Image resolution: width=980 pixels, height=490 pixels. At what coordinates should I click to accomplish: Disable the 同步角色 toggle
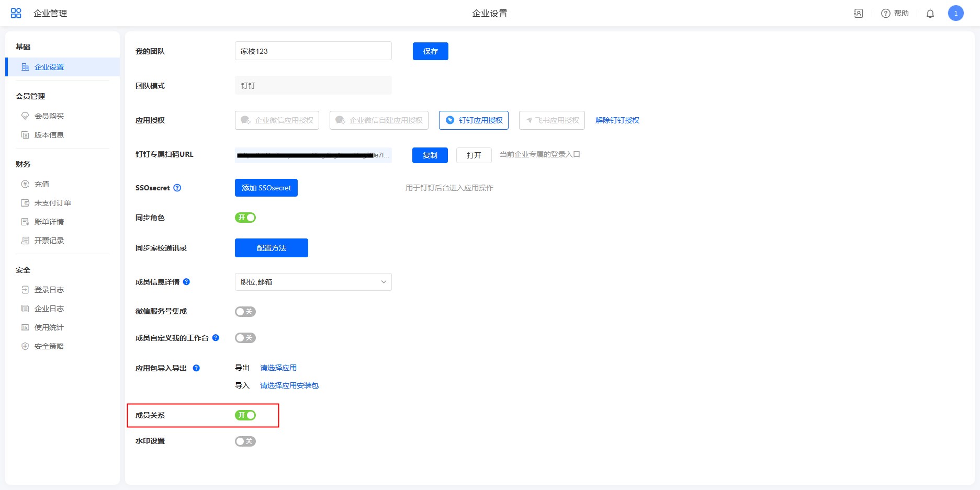[245, 218]
